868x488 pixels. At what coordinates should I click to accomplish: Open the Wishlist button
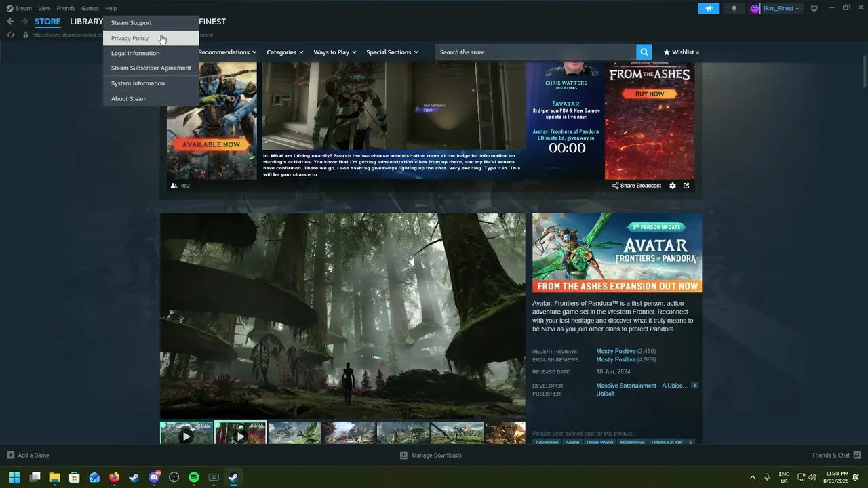(681, 52)
